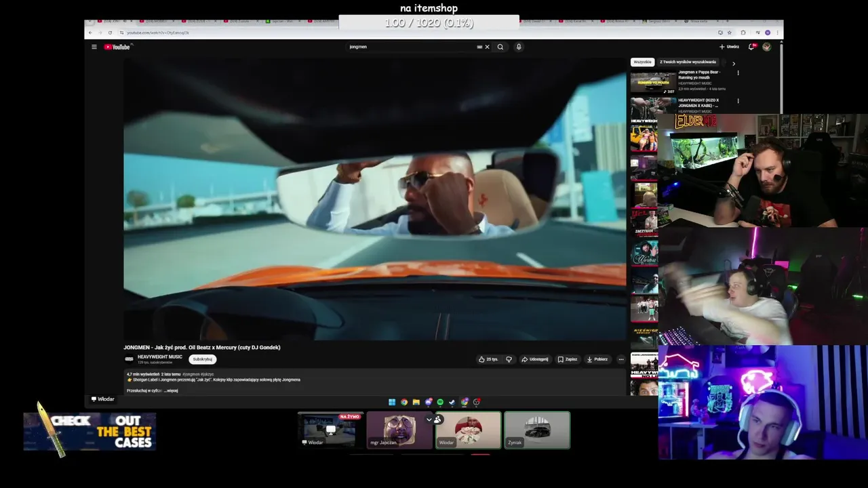The height and width of the screenshot is (488, 868).
Task: Open options for 'Running yo mouth' video
Action: pos(738,73)
